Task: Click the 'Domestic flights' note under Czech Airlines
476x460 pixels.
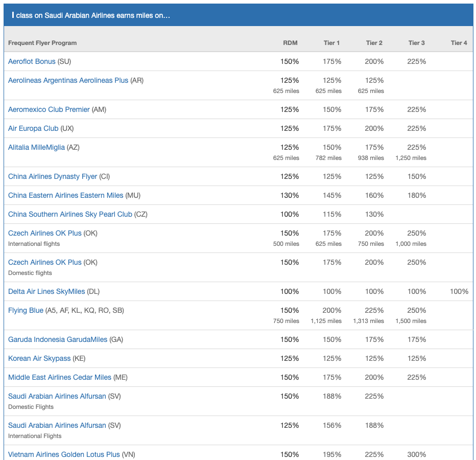Action: pyautogui.click(x=30, y=273)
